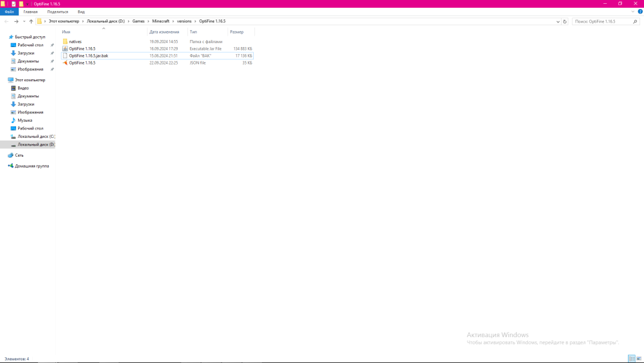This screenshot has width=644, height=363.
Task: Refresh the current folder
Action: click(x=565, y=21)
